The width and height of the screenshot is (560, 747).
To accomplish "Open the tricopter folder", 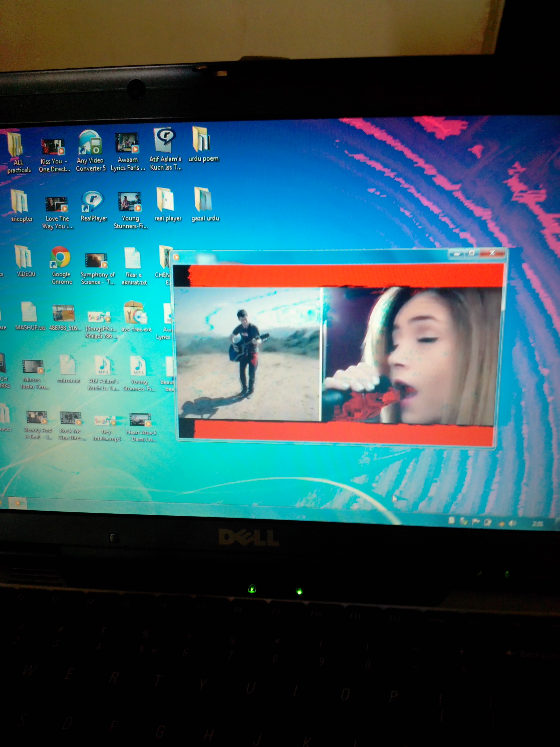I will pyautogui.click(x=21, y=206).
